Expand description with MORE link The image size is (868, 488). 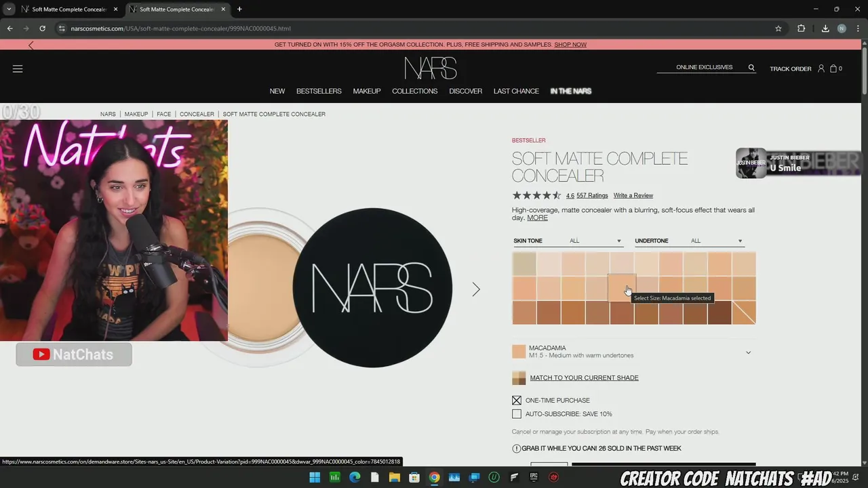(x=537, y=218)
